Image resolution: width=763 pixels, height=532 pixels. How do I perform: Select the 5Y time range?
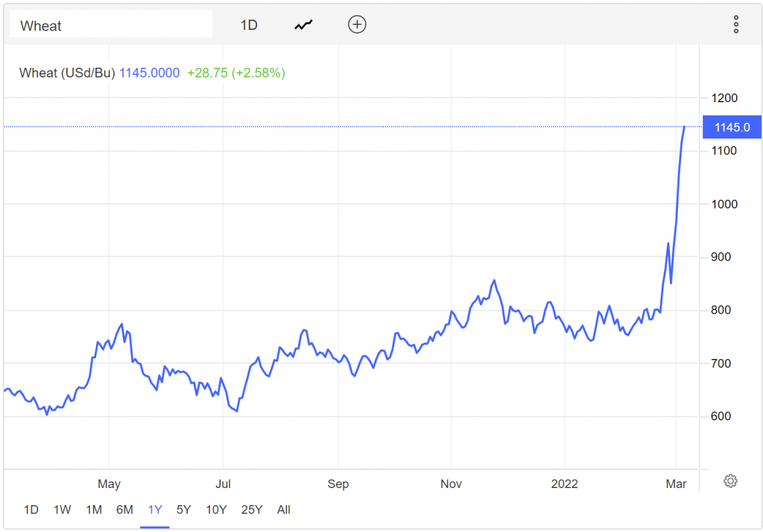(183, 510)
